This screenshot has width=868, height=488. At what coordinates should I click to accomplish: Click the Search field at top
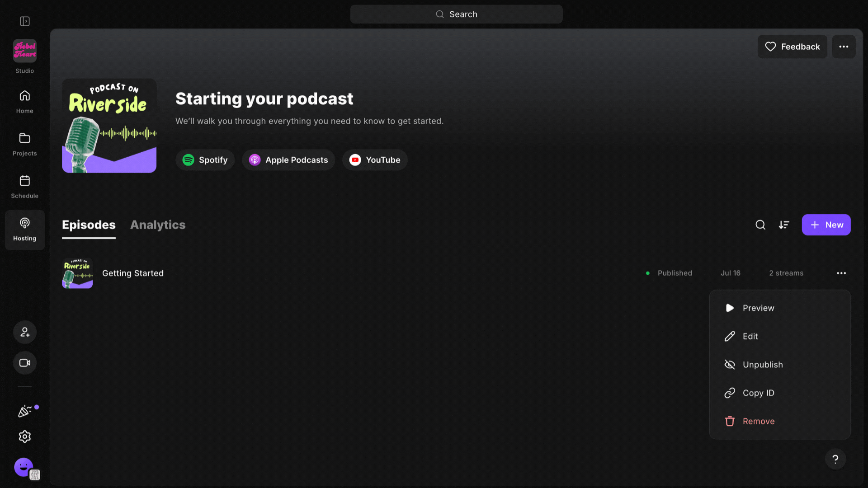tap(456, 14)
